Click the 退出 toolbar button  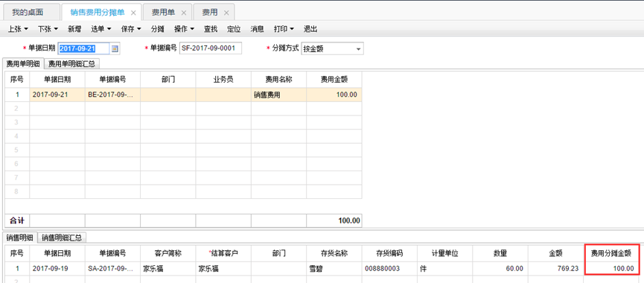click(x=310, y=29)
